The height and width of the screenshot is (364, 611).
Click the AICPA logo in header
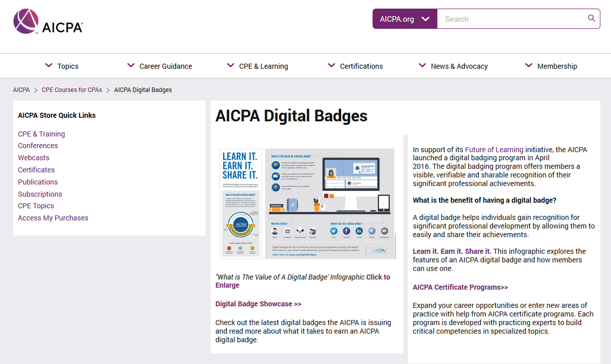click(48, 21)
